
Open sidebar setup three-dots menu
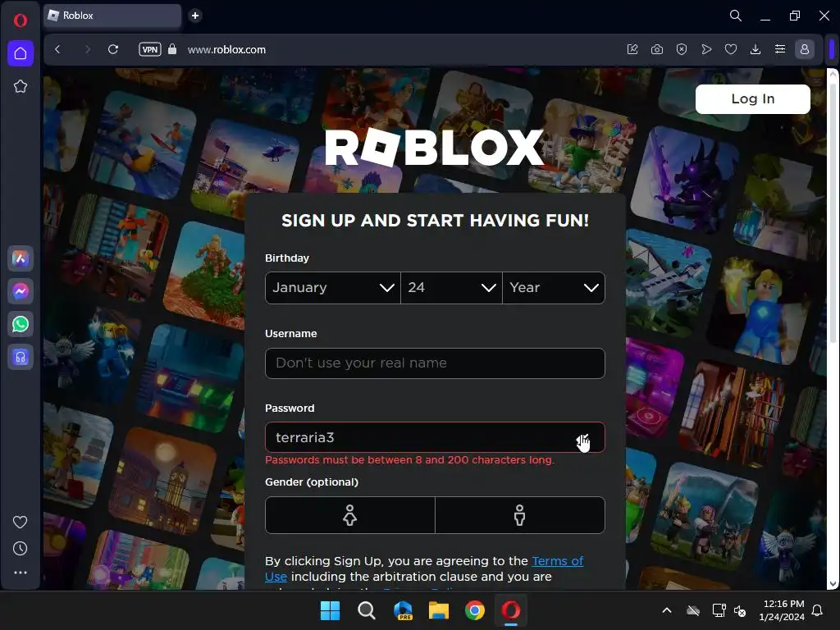[x=21, y=573]
